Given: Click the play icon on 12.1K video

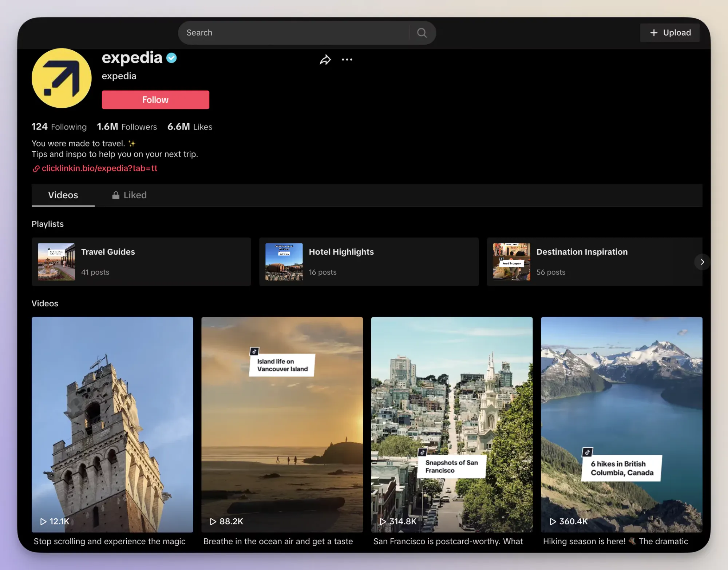Looking at the screenshot, I should [43, 521].
